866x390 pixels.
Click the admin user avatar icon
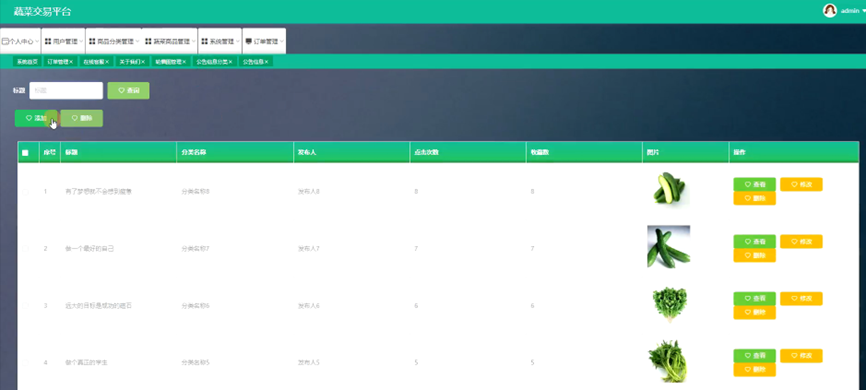pyautogui.click(x=830, y=10)
